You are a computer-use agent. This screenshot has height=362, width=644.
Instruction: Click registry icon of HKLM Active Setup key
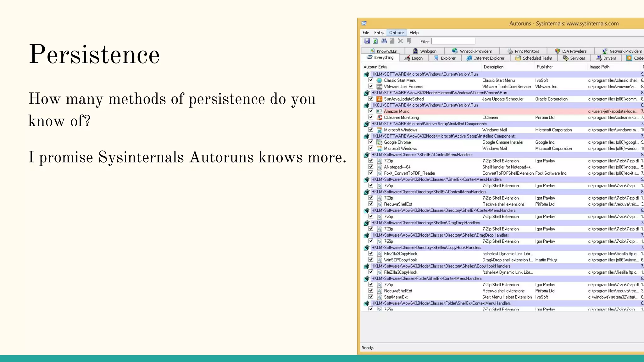point(366,124)
